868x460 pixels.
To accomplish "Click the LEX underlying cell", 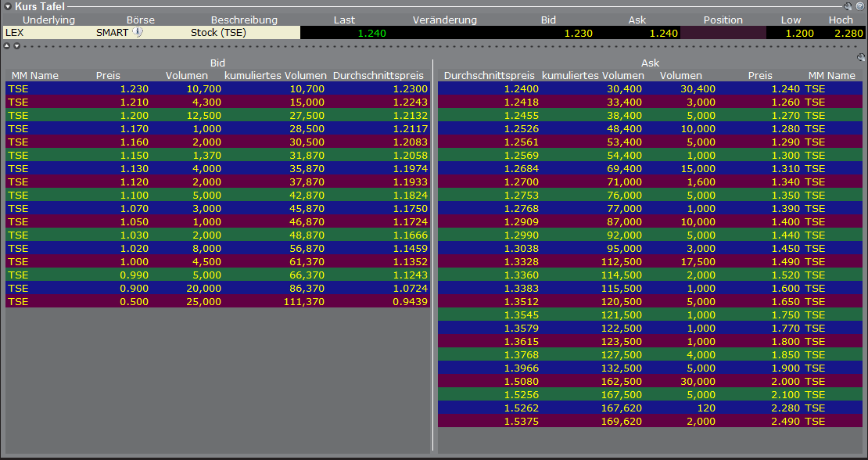I will click(14, 33).
